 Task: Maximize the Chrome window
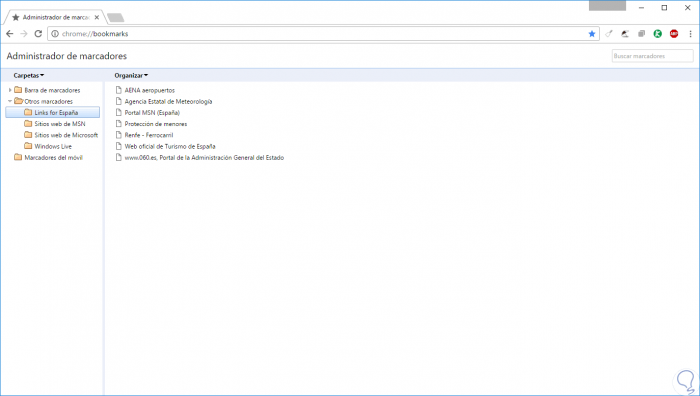[x=664, y=8]
